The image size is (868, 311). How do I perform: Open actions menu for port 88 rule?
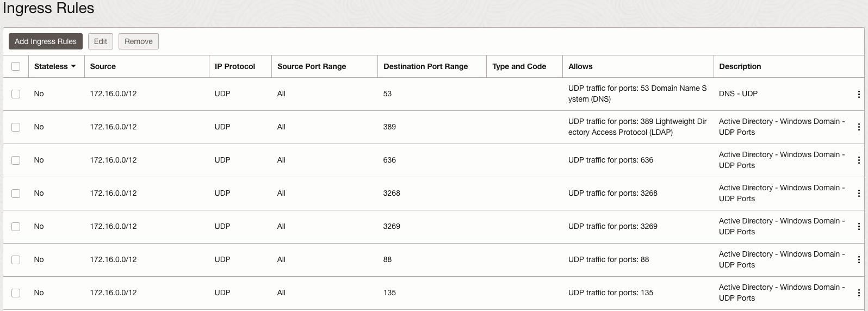[x=858, y=260]
